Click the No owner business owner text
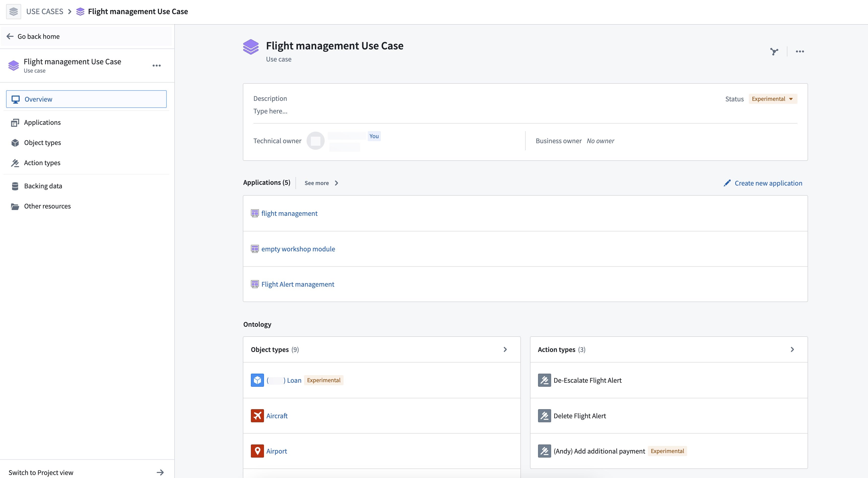The height and width of the screenshot is (478, 868). (600, 141)
